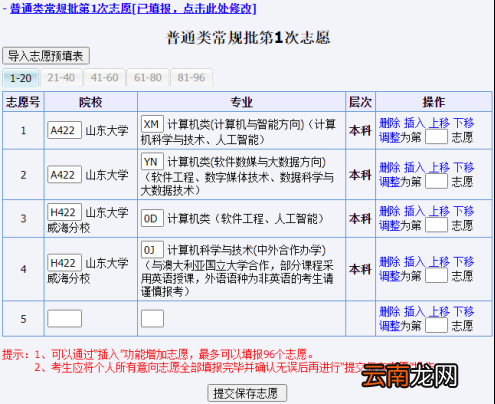
Task: Click 调整 link in choice 1 row
Action: coord(390,137)
